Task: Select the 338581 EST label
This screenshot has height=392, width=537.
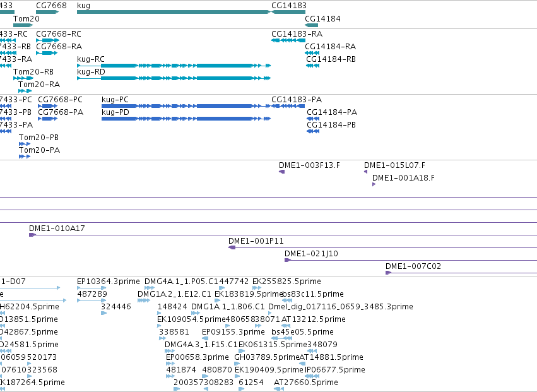Action: coord(174,331)
